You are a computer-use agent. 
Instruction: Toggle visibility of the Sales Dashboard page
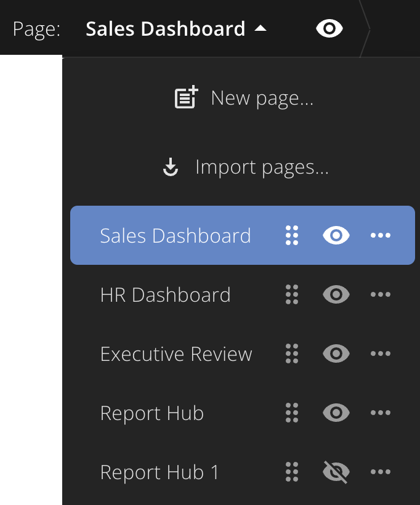point(336,235)
